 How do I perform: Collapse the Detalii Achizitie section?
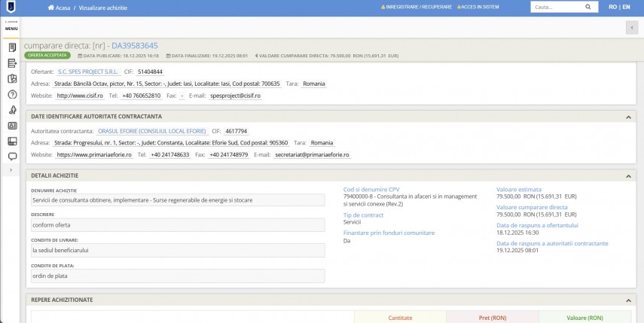[628, 175]
